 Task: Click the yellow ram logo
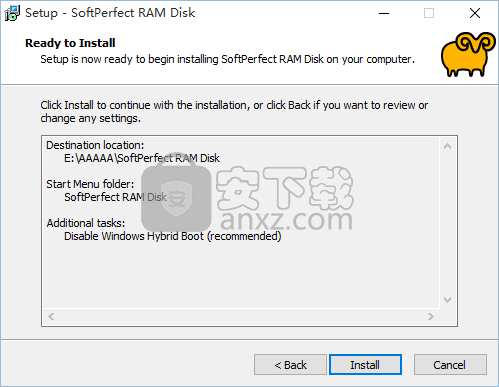point(468,54)
